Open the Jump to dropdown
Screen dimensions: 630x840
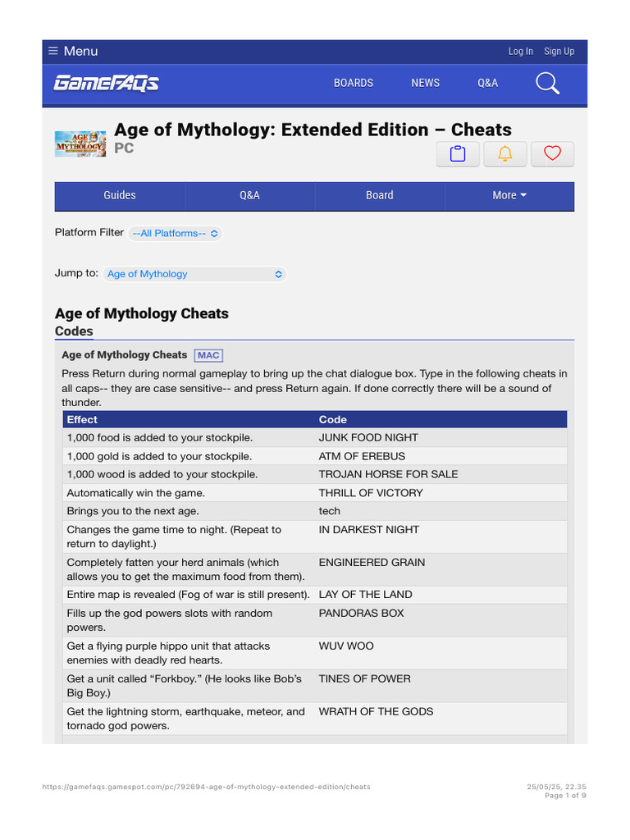click(195, 274)
